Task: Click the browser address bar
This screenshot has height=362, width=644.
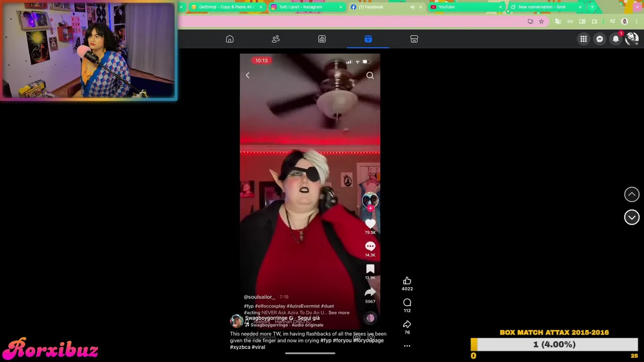Action: pos(352,21)
